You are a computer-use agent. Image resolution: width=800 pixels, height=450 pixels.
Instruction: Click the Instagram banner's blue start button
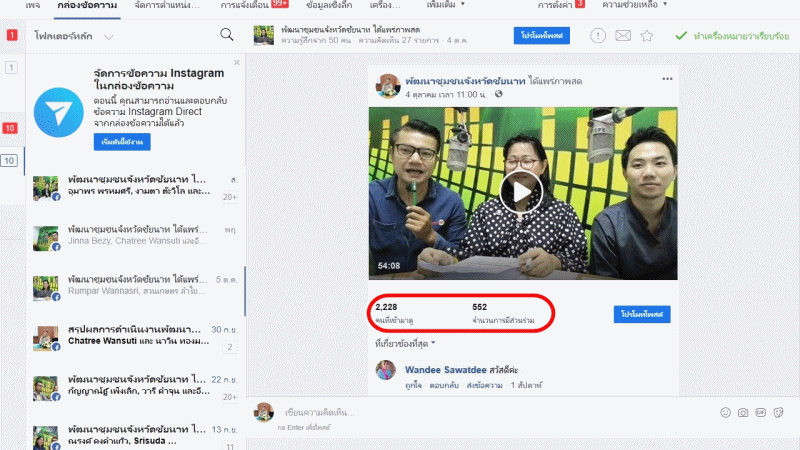click(122, 143)
